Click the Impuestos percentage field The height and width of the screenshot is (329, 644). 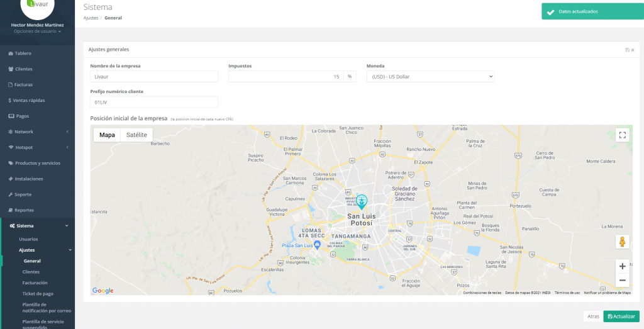286,76
